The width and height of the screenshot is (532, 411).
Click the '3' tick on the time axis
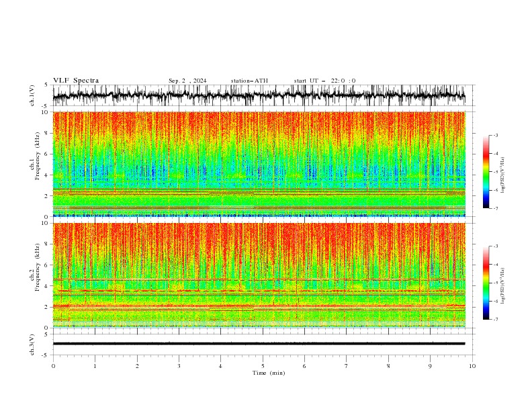[x=179, y=366]
